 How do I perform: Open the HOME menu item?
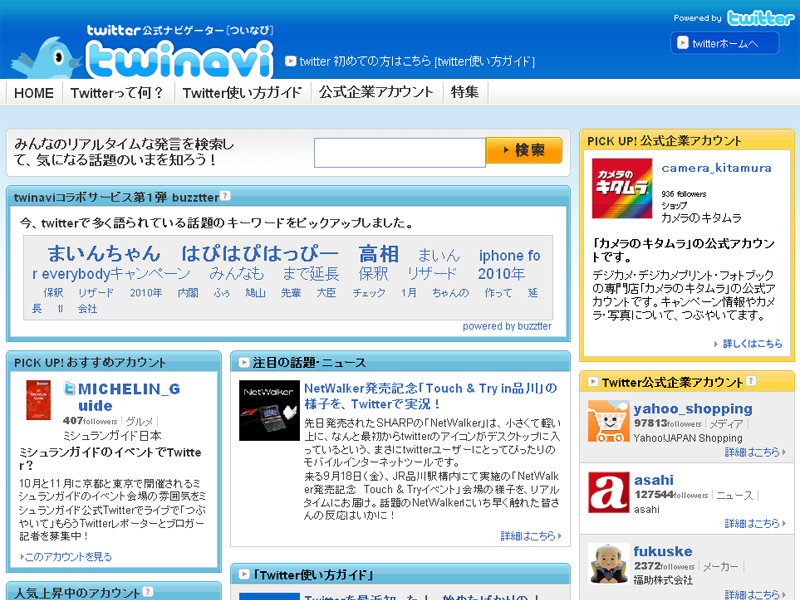(34, 93)
